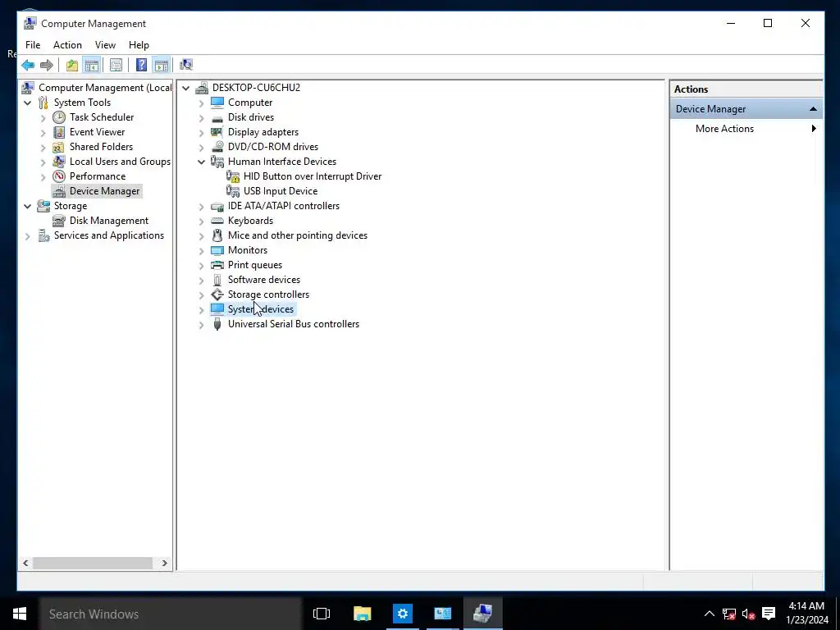Click Scan for hardware changes icon
Screen dimensions: 840x630
click(186, 65)
